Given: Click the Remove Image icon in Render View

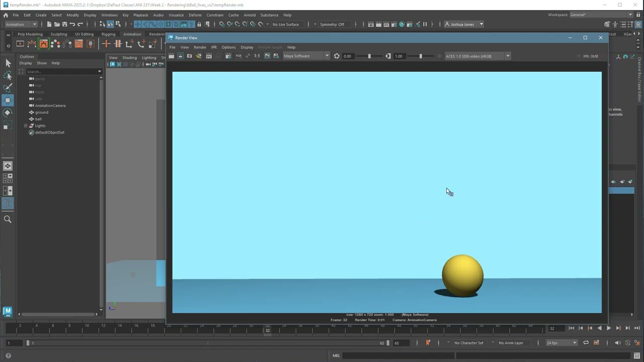Looking at the screenshot, I should click(x=276, y=56).
